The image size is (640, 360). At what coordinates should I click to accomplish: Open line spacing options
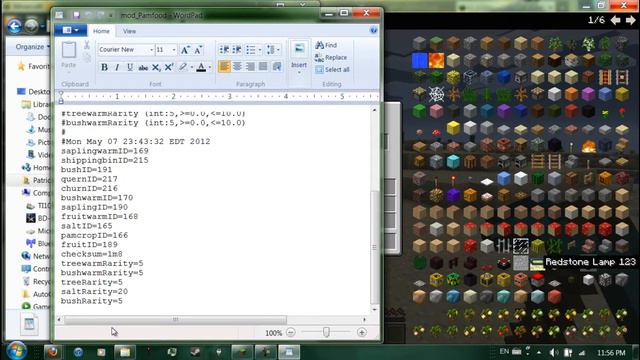271,50
